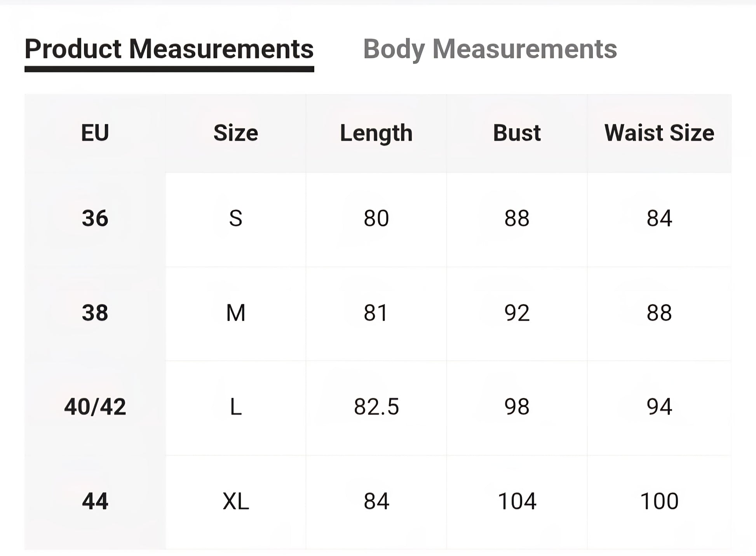Image resolution: width=756 pixels, height=556 pixels.
Task: Click the EU column header
Action: click(95, 133)
